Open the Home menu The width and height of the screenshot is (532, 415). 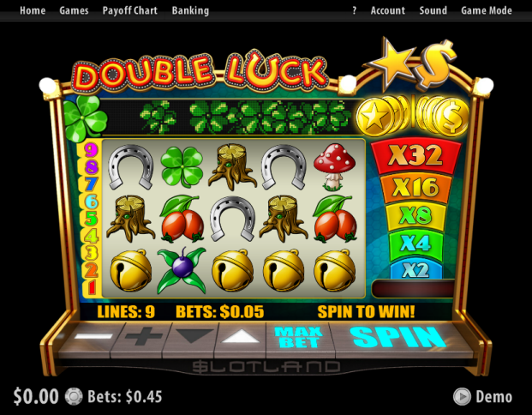(x=33, y=10)
